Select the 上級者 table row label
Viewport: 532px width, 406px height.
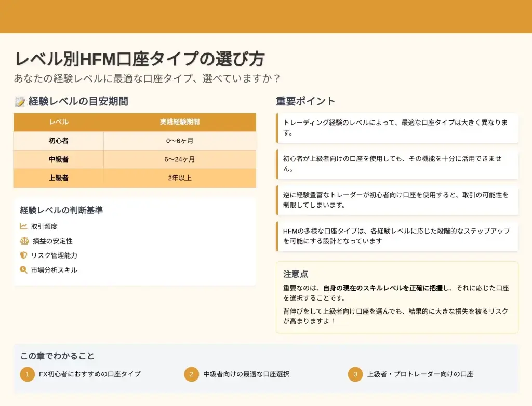[59, 178]
